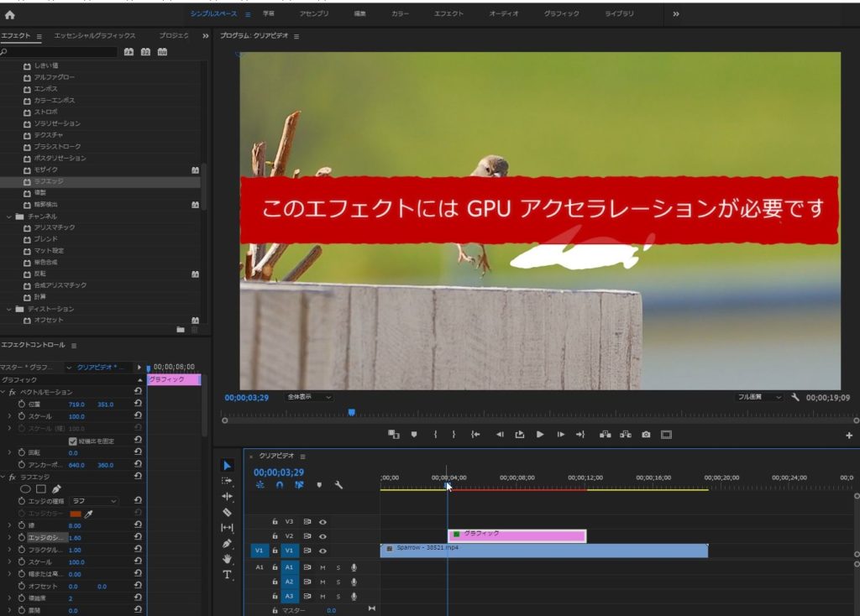Open the エッセンシャルグラフィックス panel tab
The width and height of the screenshot is (860, 616).
click(x=94, y=36)
